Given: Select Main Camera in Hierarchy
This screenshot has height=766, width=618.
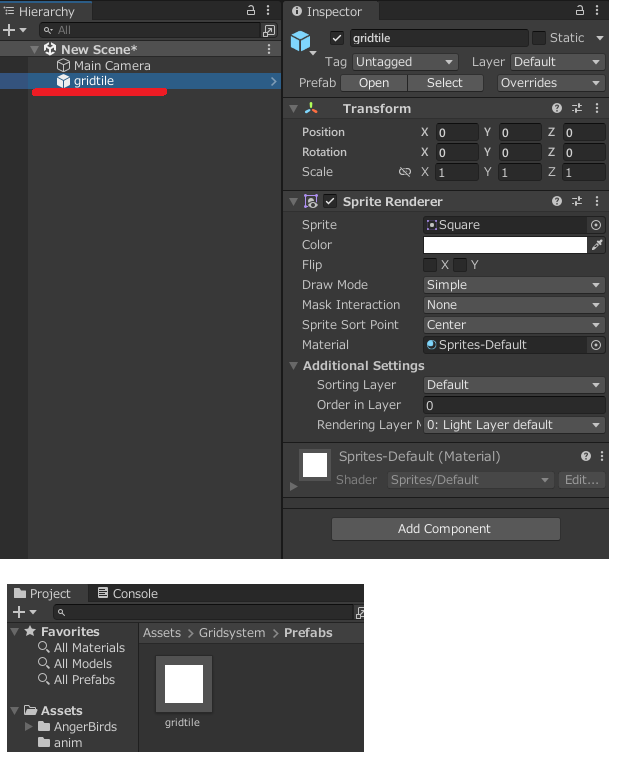Looking at the screenshot, I should pyautogui.click(x=112, y=65).
